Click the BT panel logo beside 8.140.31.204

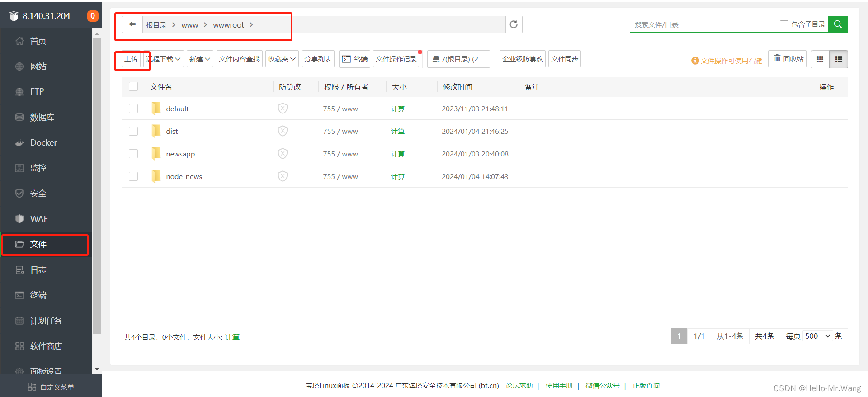pyautogui.click(x=14, y=16)
